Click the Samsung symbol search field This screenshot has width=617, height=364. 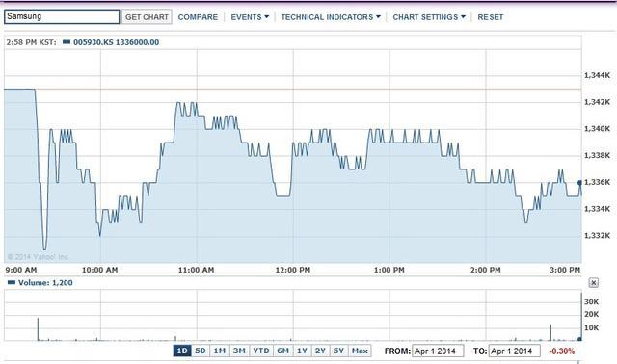(62, 17)
